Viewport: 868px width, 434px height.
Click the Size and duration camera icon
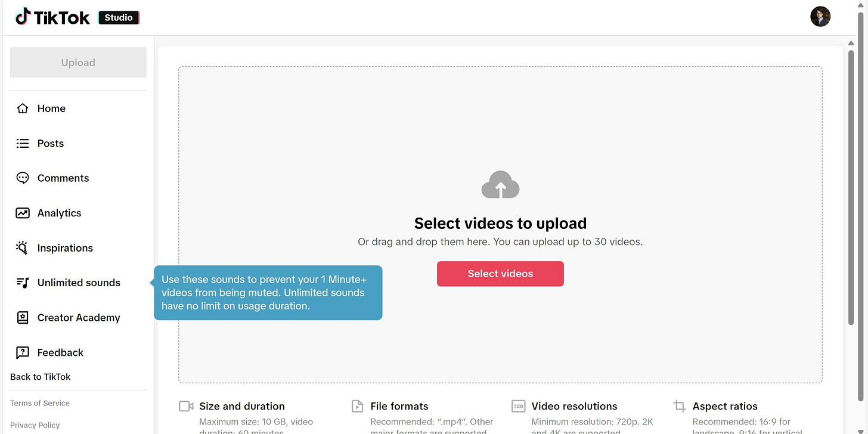187,406
